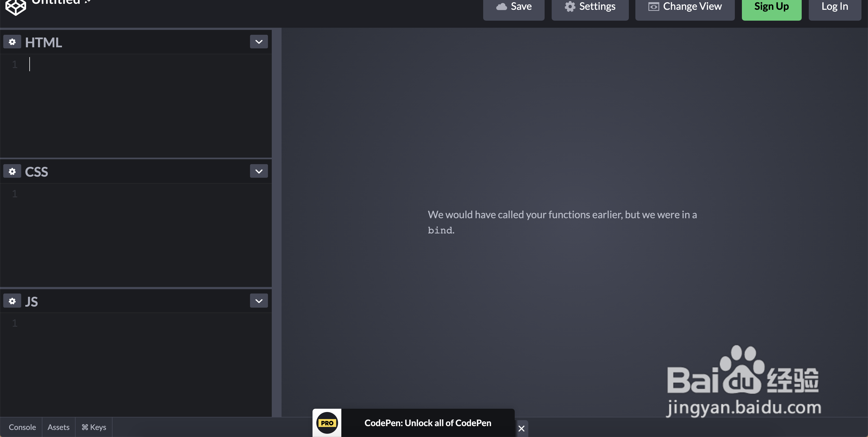Open HTML editor settings gear

tap(12, 42)
